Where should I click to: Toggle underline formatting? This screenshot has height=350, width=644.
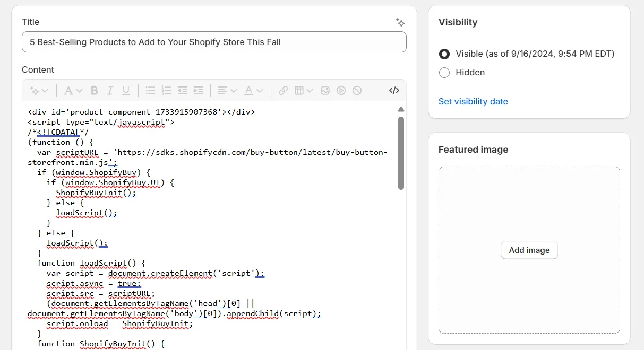[x=126, y=91]
